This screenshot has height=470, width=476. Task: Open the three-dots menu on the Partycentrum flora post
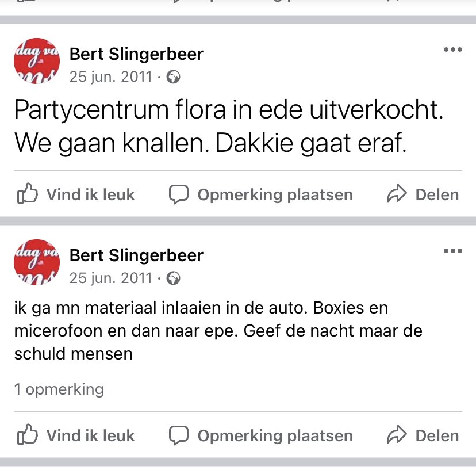pos(452,50)
